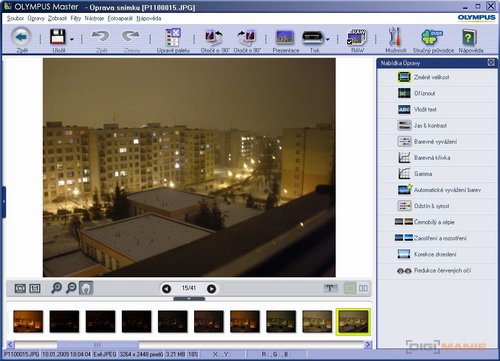
Task: Open the Zobrazit menu
Action: (57, 18)
